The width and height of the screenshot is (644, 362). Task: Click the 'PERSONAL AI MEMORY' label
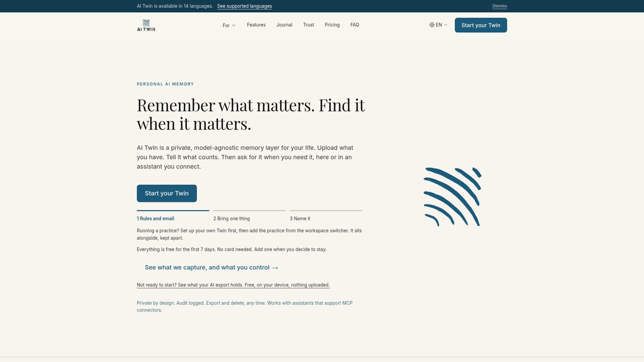165,84
